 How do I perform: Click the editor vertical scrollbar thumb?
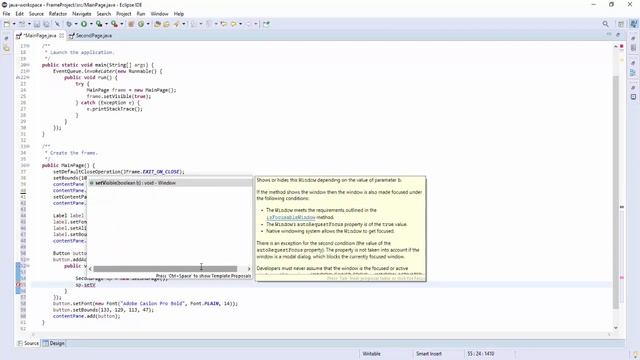(616, 192)
